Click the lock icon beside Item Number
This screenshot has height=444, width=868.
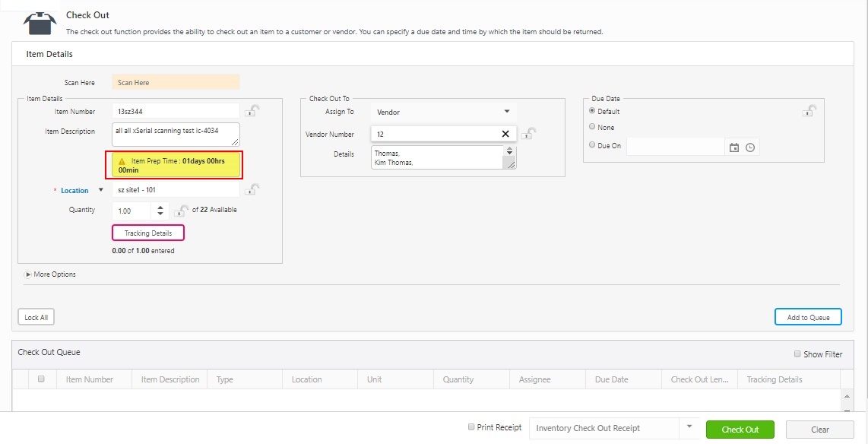point(252,111)
